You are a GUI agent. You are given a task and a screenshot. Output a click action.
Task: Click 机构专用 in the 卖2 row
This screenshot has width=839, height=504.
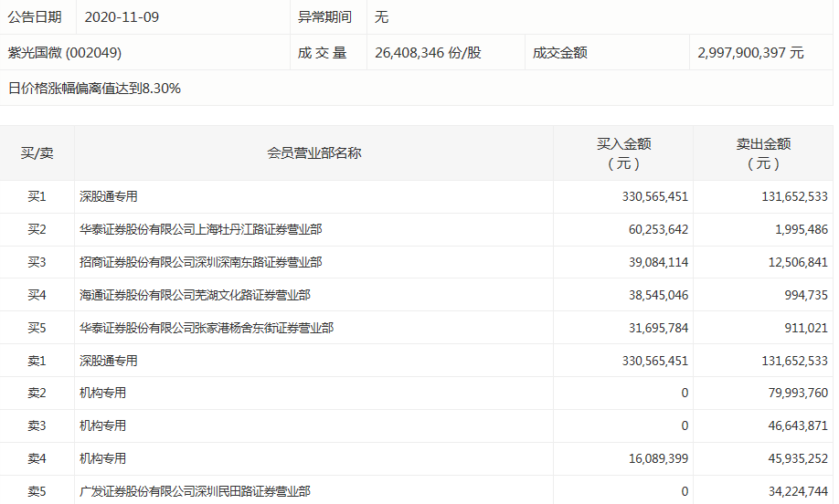click(x=102, y=394)
